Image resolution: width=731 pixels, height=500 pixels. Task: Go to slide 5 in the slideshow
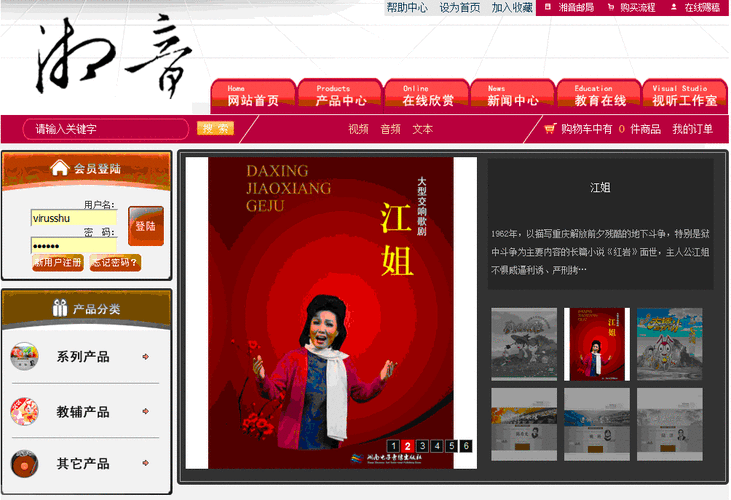pos(451,446)
